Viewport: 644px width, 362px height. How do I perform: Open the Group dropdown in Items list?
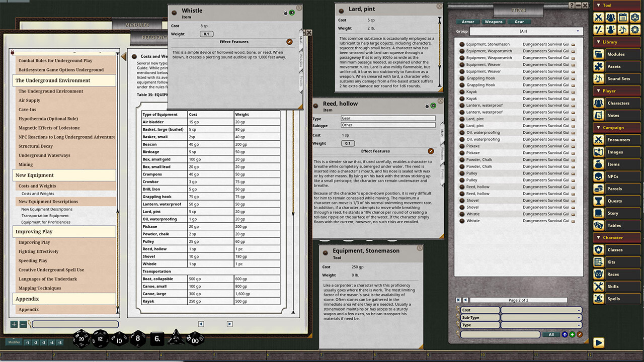pyautogui.click(x=526, y=31)
